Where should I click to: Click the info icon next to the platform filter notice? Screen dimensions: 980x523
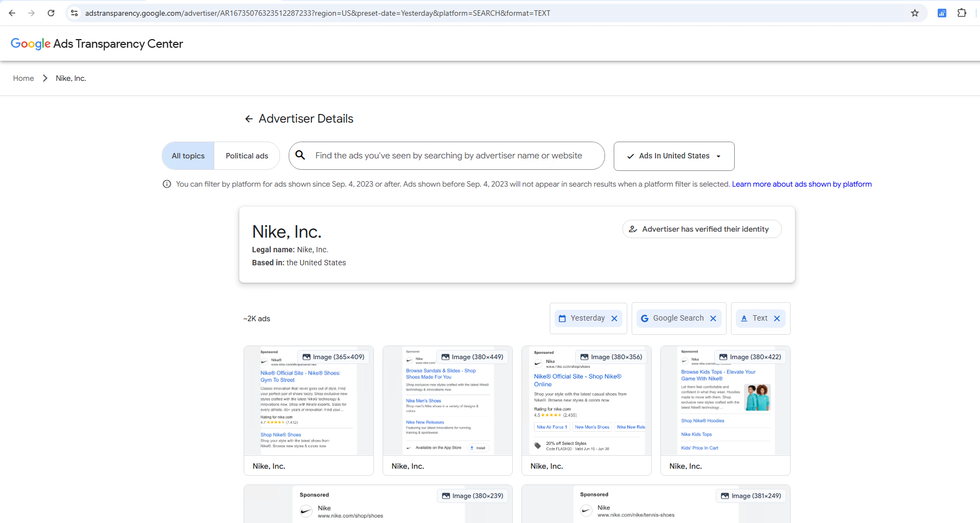point(167,184)
